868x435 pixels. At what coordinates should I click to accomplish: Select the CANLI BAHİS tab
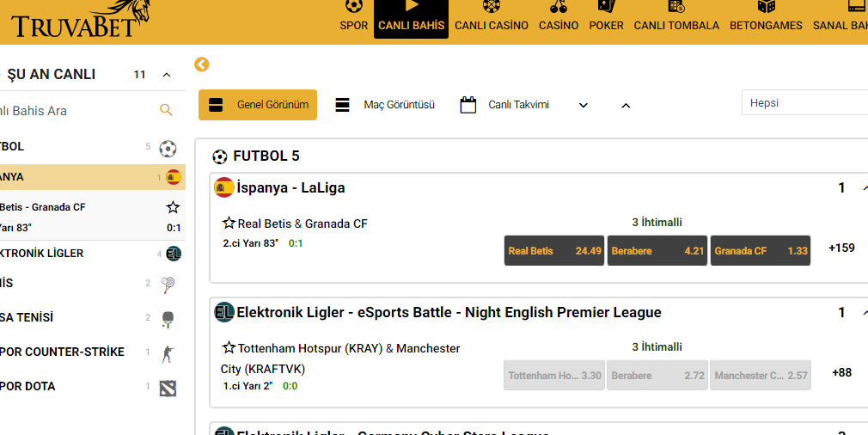click(x=411, y=18)
